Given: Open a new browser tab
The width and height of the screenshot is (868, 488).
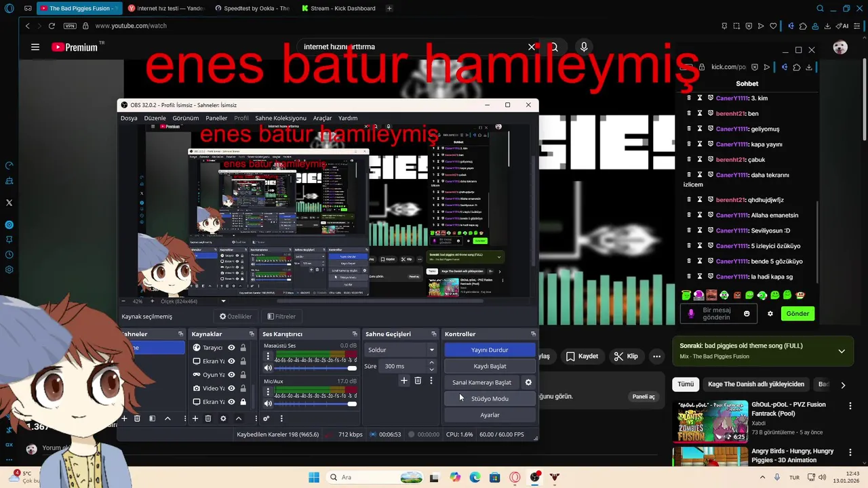Looking at the screenshot, I should coord(389,8).
